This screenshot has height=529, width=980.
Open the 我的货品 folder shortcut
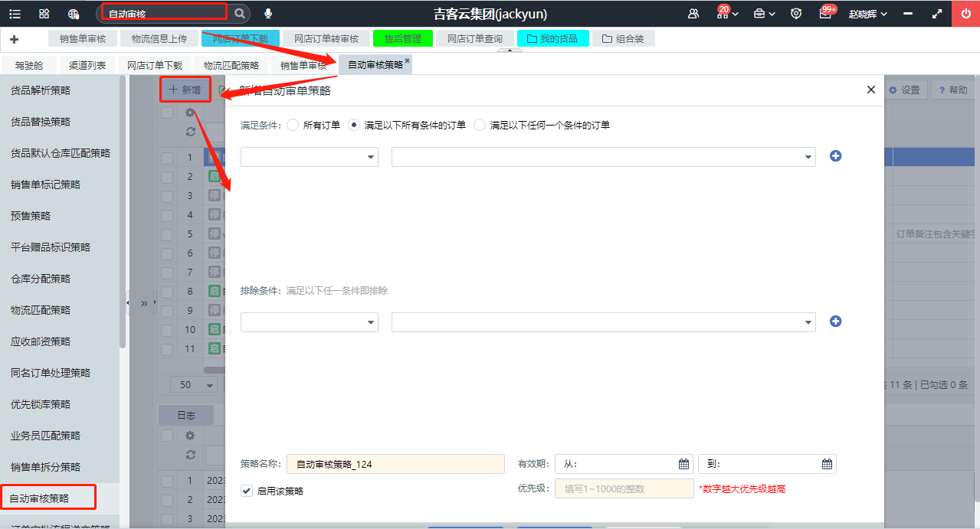[553, 38]
